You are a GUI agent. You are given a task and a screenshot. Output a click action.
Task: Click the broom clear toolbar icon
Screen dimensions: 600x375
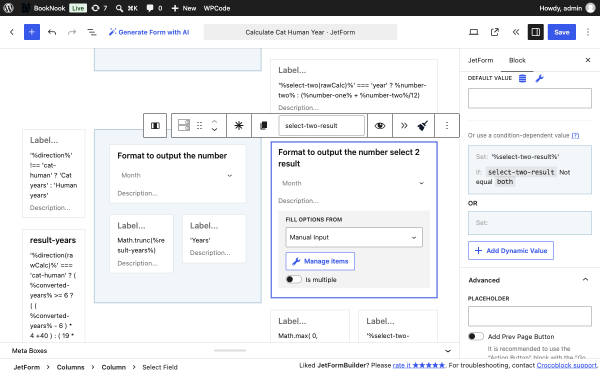coord(422,126)
